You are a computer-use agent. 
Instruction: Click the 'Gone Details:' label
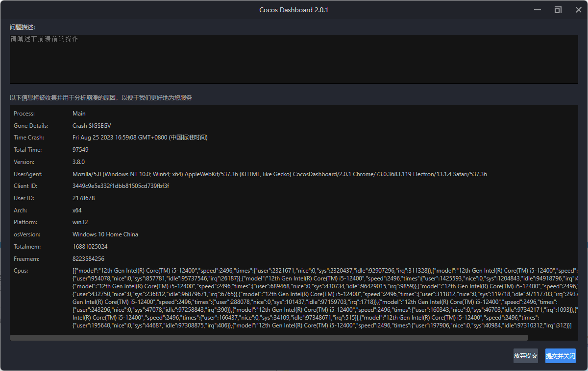(x=31, y=126)
